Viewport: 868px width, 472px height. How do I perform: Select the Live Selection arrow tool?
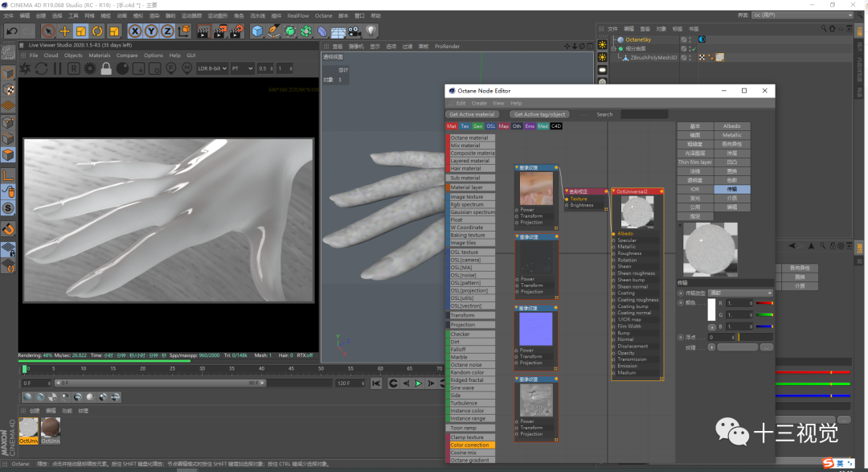[48, 31]
